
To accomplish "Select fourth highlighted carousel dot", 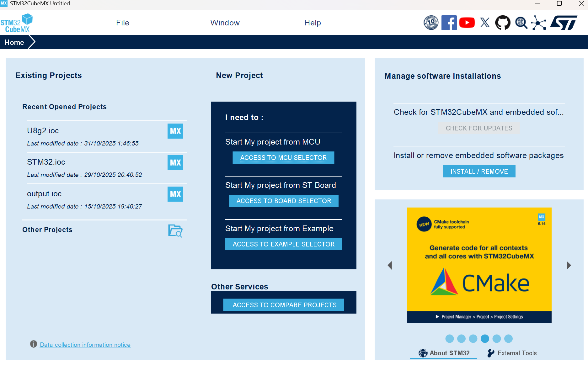I will pos(485,339).
